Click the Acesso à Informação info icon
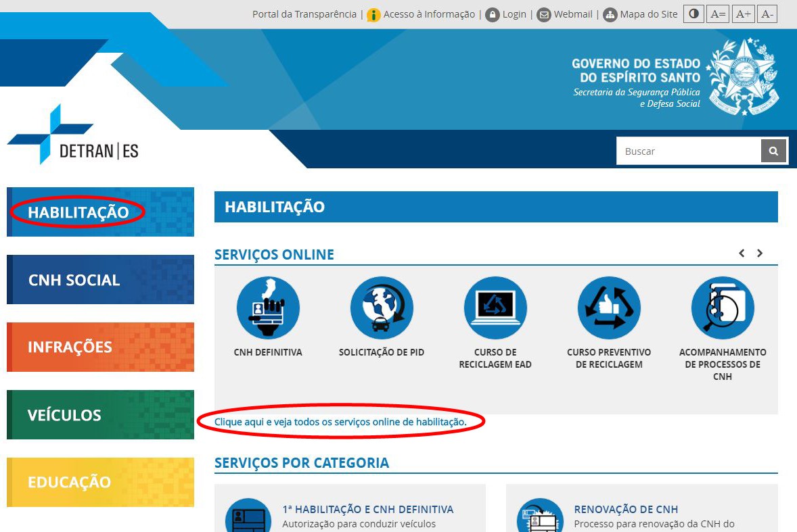 [x=373, y=15]
